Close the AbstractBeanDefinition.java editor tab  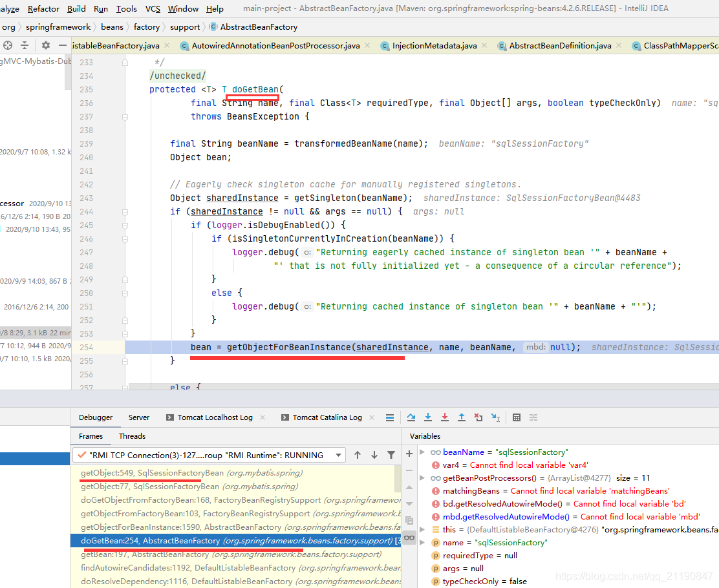tap(619, 45)
